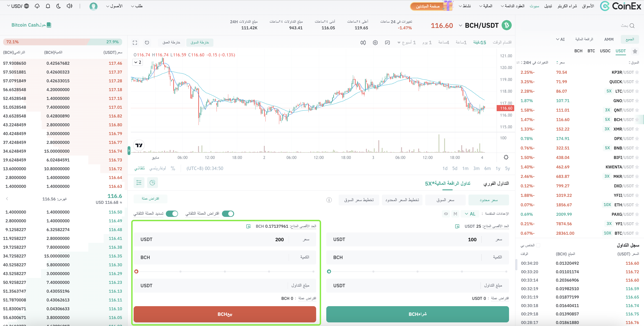644x326 pixels.
Task: Click the green Buy BCH button
Action: coord(418,314)
